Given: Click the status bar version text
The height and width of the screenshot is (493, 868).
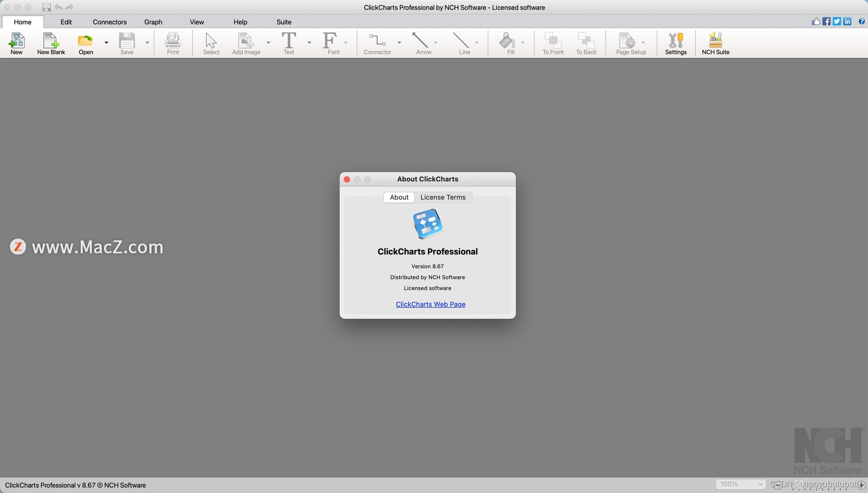Looking at the screenshot, I should pyautogui.click(x=75, y=485).
